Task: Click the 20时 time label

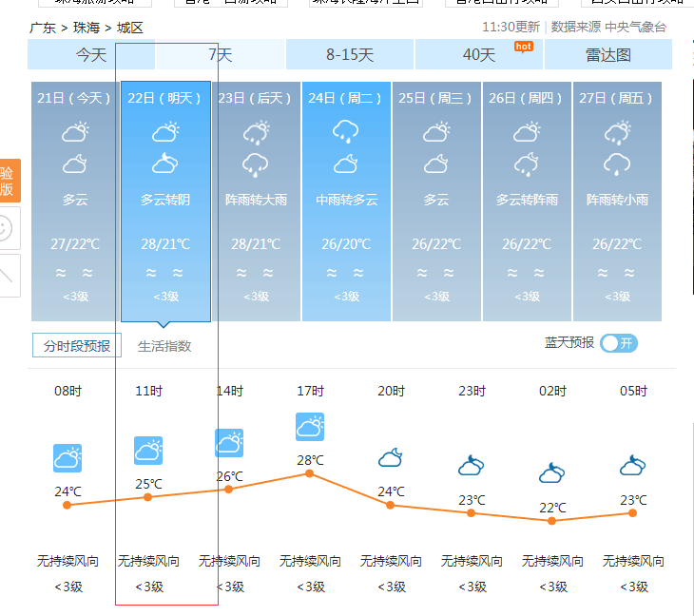Action: point(392,392)
